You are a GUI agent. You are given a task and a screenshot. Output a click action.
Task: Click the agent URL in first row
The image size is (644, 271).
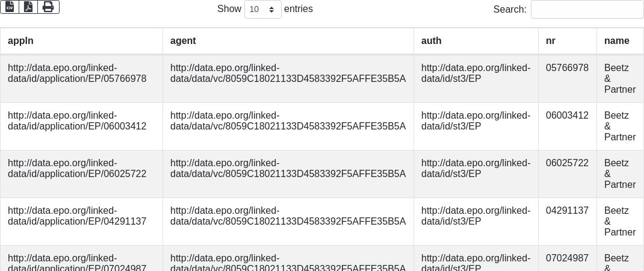(288, 73)
